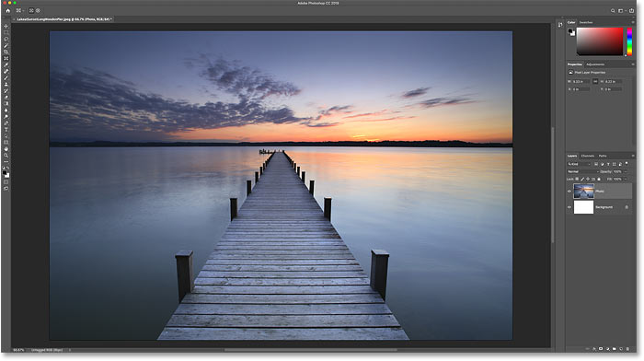
Task: Select the Hand tool
Action: [6, 149]
